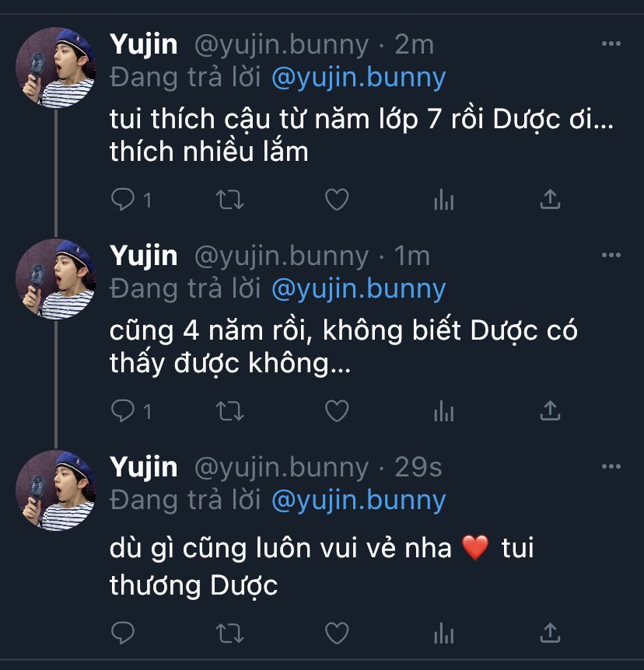
Task: Like the 'dù gì cũng luôn vui vẻ' tweet
Action: point(337,633)
